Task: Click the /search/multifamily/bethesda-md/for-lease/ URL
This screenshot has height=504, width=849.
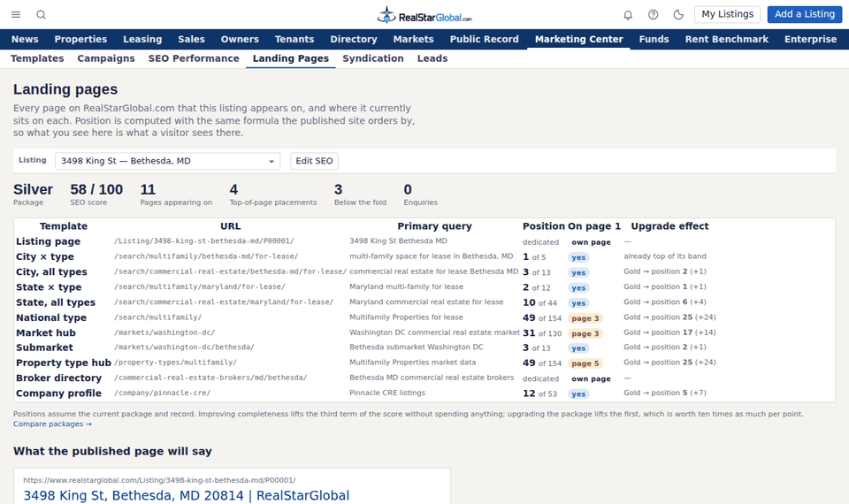Action: point(206,256)
